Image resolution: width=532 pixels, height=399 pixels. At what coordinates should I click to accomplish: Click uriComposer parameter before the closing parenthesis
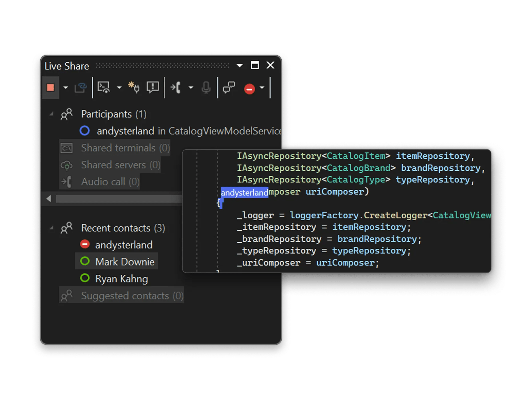[335, 192]
